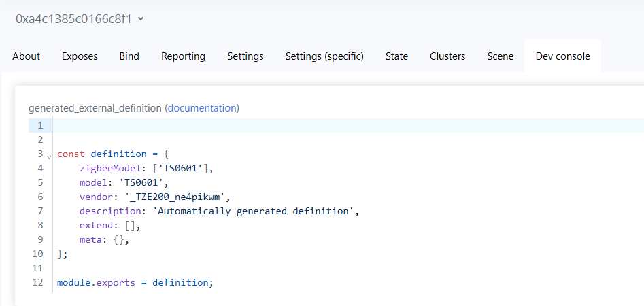Click the module.exports line of code
Image resolution: width=644 pixels, height=306 pixels.
click(x=135, y=283)
